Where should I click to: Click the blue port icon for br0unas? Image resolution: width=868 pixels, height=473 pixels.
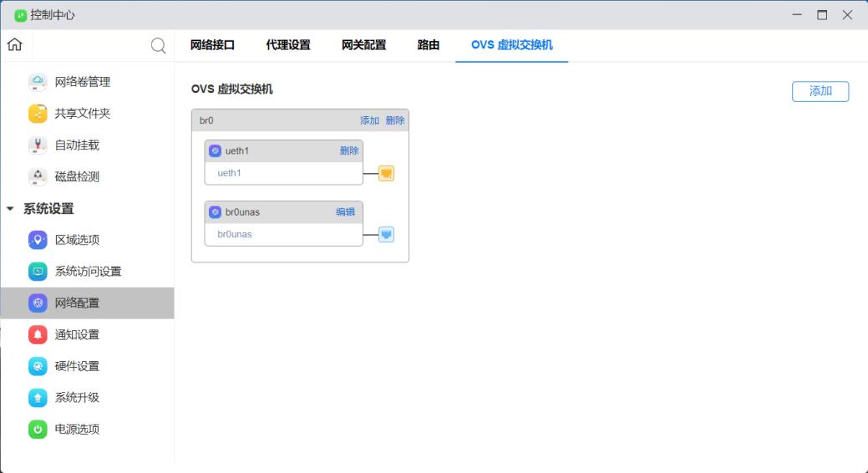click(x=386, y=235)
